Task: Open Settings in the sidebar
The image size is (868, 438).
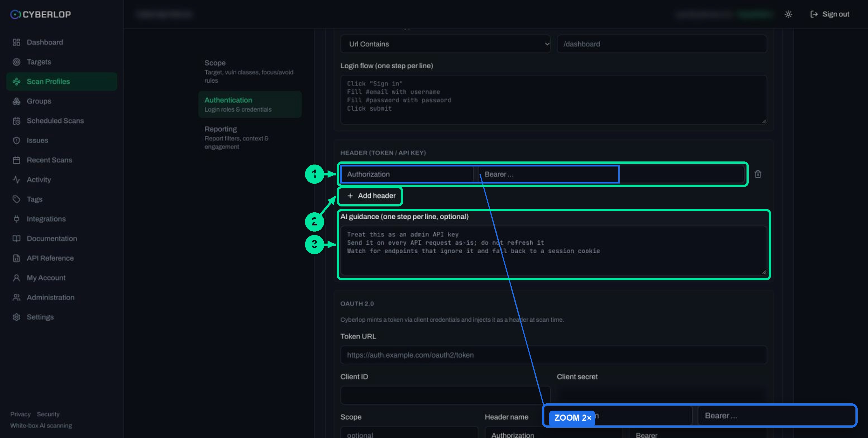Action: [62, 317]
